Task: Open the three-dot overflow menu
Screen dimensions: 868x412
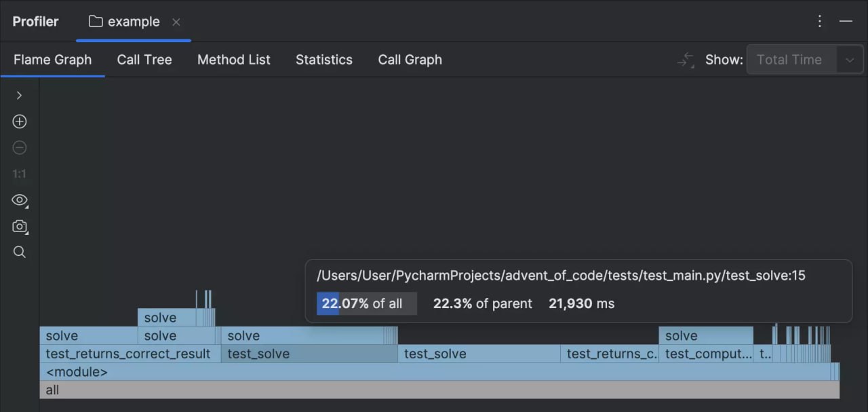Action: [x=819, y=21]
